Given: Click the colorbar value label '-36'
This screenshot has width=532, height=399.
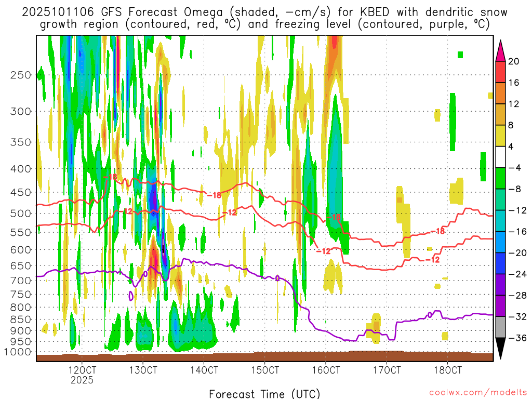Looking at the screenshot, I should tap(517, 338).
